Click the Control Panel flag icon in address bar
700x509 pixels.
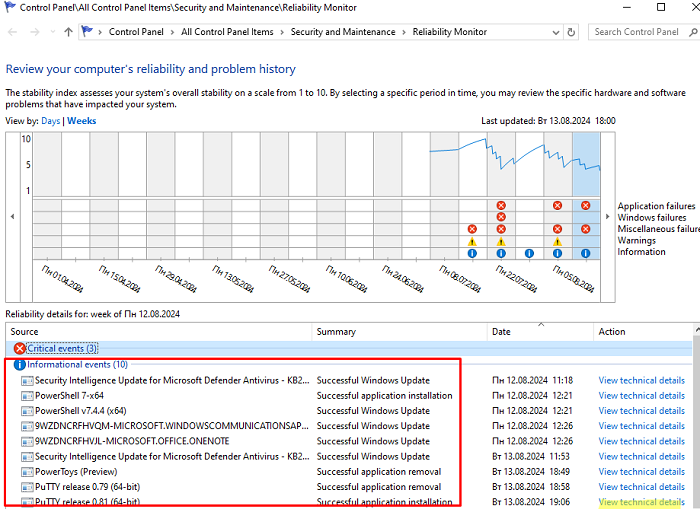(87, 31)
